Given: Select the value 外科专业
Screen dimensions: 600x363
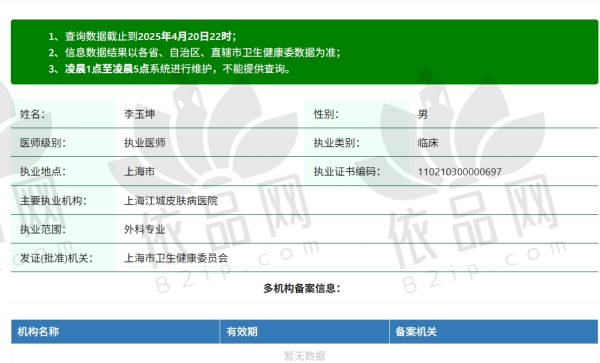Looking at the screenshot, I should [145, 229].
